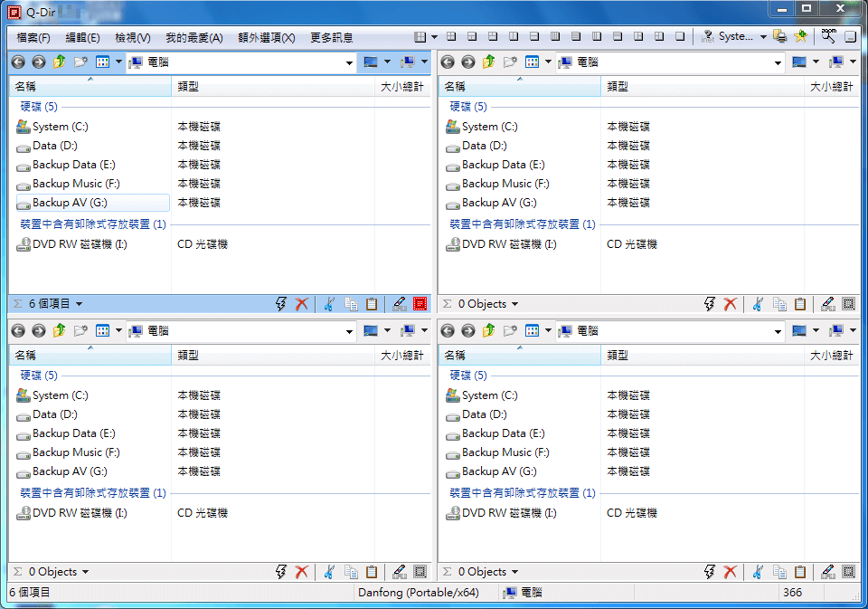This screenshot has width=868, height=609.
Task: Click the Paste clipboard icon in first pane
Action: (371, 304)
